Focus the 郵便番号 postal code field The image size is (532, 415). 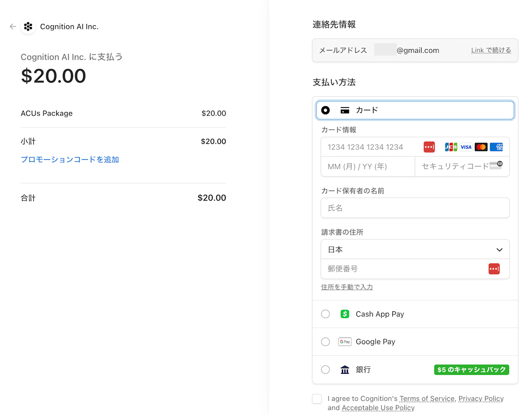click(x=415, y=269)
